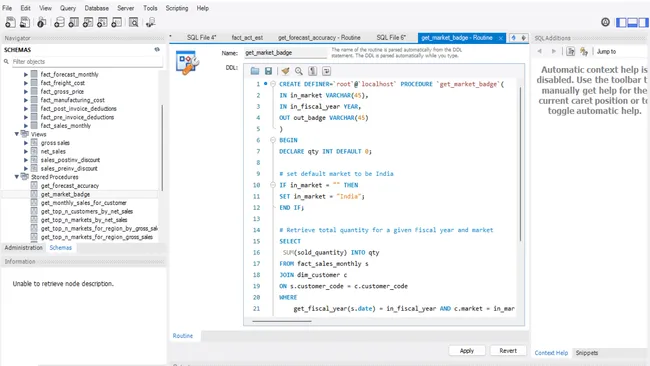Open the File menu

click(7, 8)
